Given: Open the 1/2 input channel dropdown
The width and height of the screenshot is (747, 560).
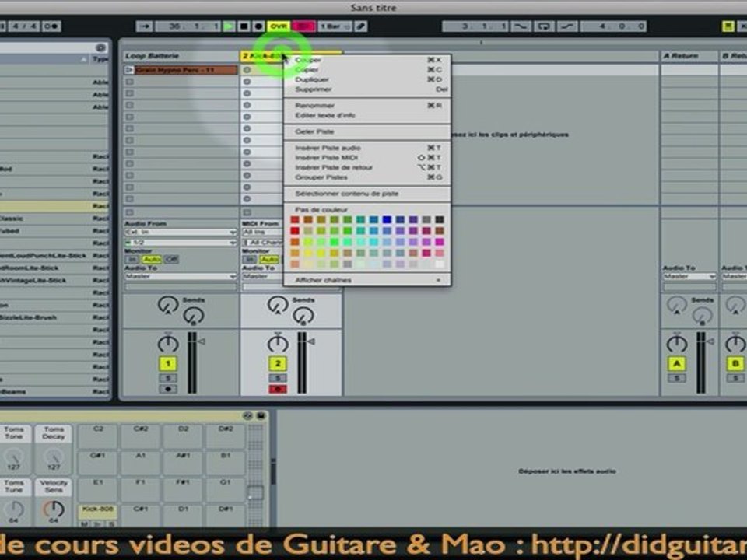Looking at the screenshot, I should 181,243.
